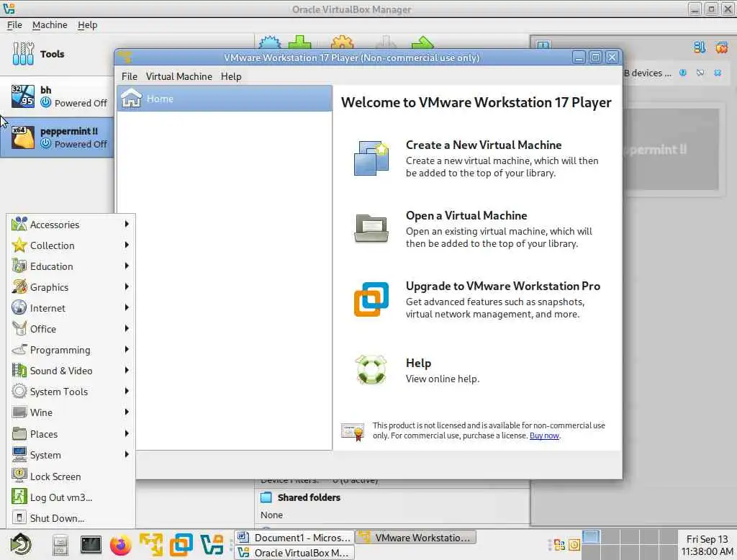The height and width of the screenshot is (560, 737).
Task: Click the View online help text
Action: point(443,379)
